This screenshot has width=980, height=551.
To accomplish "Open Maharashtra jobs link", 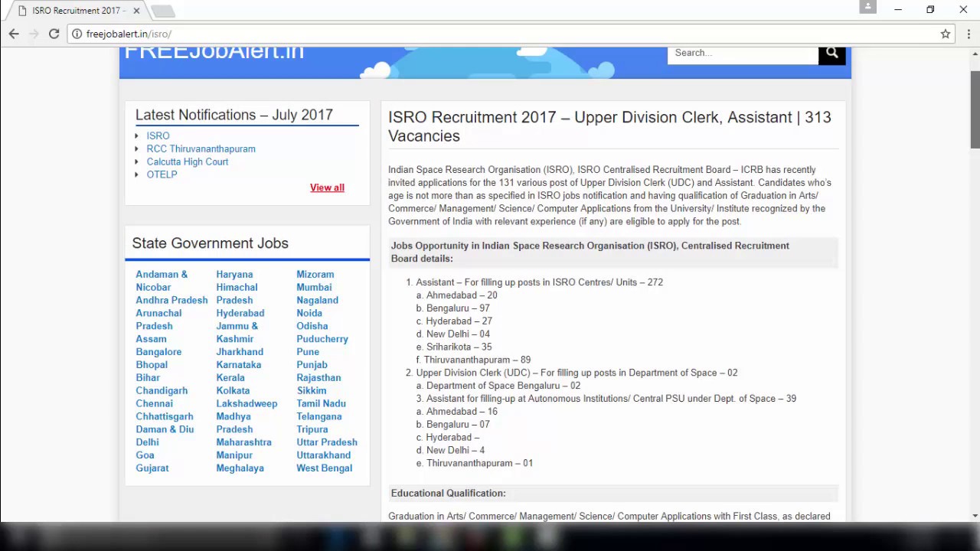I will [x=243, y=442].
